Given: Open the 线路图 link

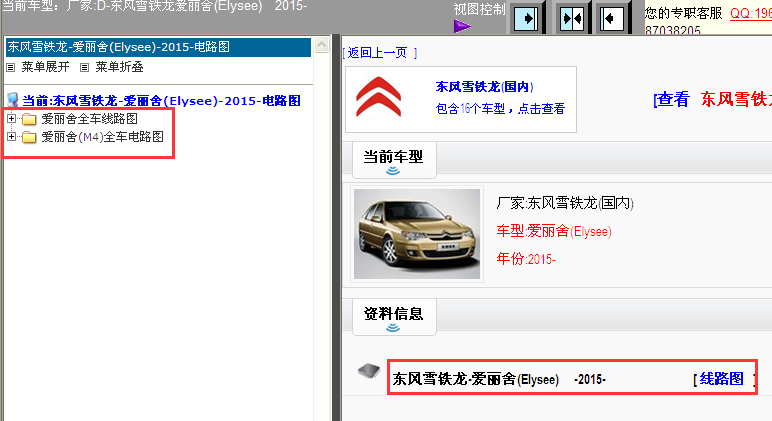Looking at the screenshot, I should point(721,379).
